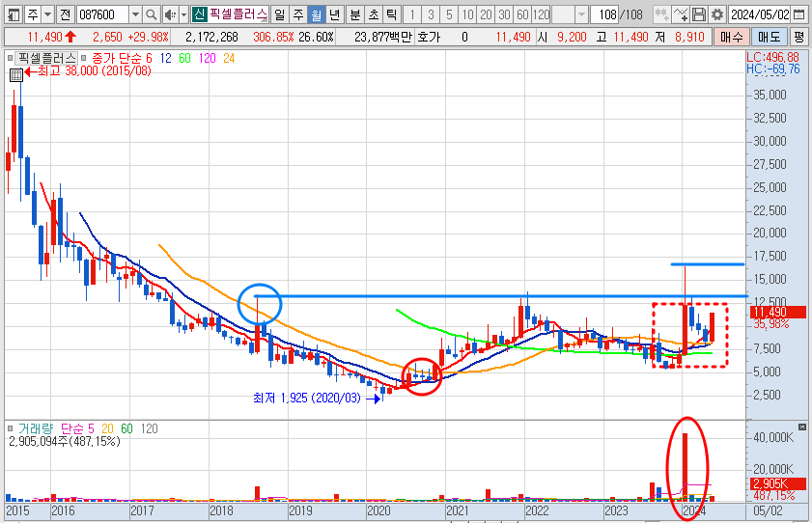Click the volume '단순' average label
This screenshot has height=523, width=812.
(x=72, y=428)
